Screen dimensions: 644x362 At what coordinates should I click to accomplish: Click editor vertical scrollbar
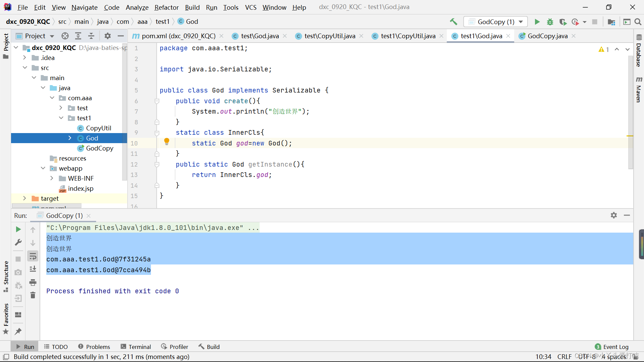[x=630, y=112]
